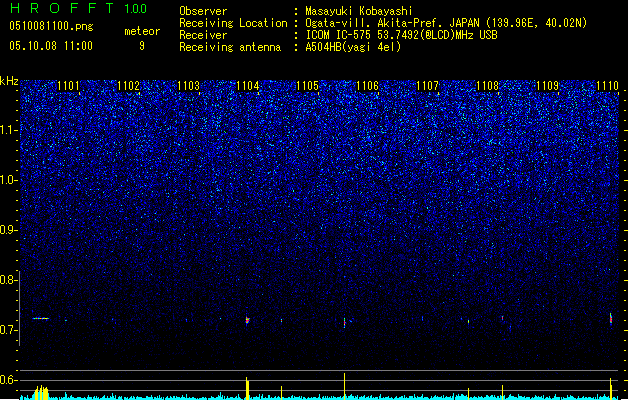This screenshot has width=629, height=400.
Task: Click the 1110 time marker
Action: [x=607, y=85]
